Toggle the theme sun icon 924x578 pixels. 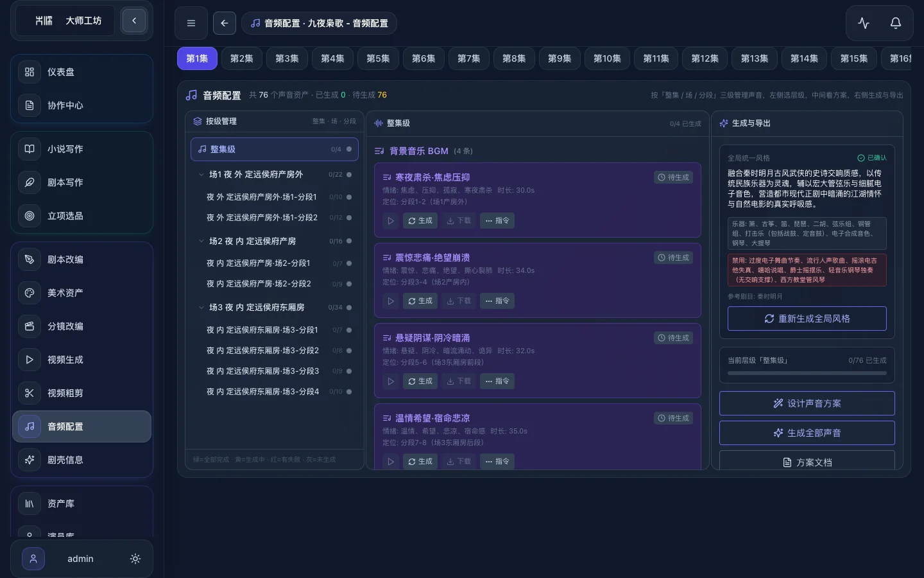pos(135,559)
